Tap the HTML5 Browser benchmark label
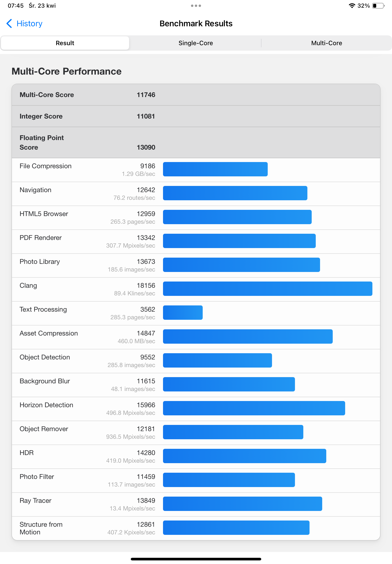Image resolution: width=392 pixels, height=564 pixels. click(44, 214)
